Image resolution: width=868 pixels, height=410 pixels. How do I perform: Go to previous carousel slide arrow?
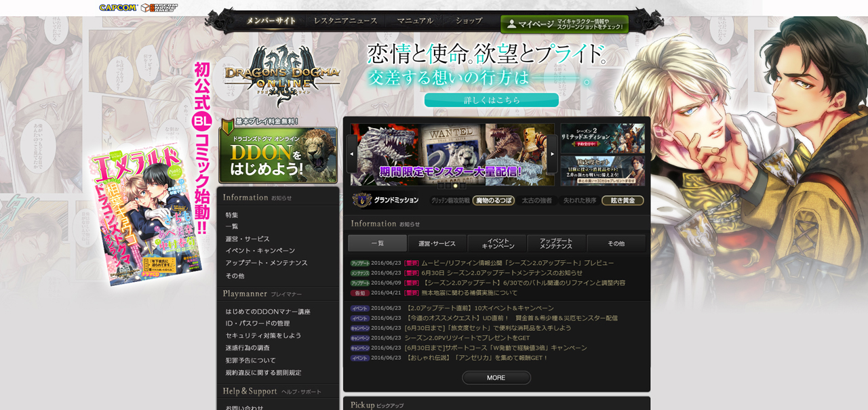[x=351, y=154]
